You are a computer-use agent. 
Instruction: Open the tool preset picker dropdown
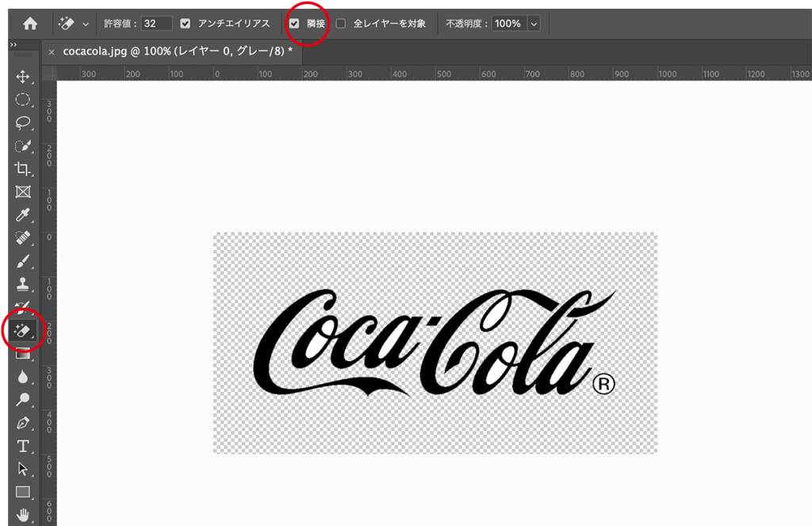click(x=86, y=25)
